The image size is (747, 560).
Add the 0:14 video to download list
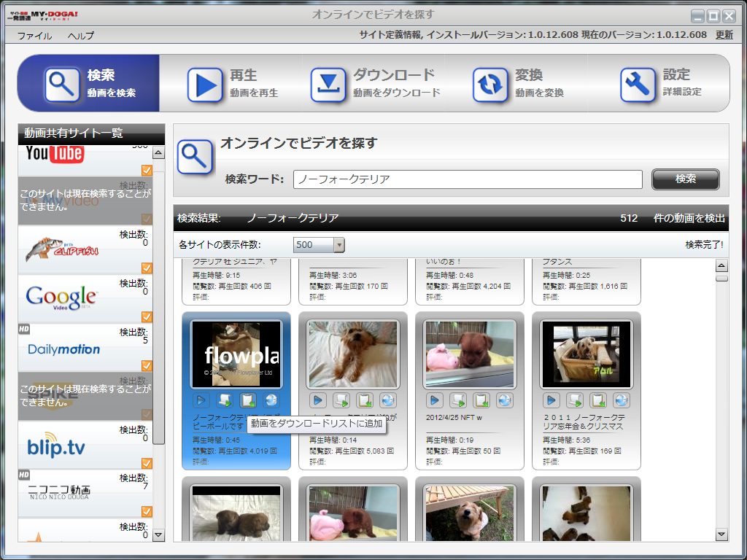(365, 400)
